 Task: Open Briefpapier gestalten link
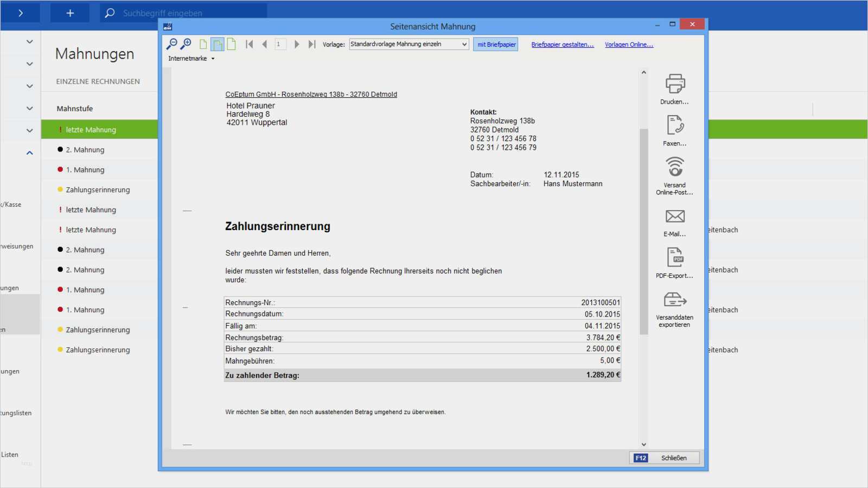(x=563, y=45)
